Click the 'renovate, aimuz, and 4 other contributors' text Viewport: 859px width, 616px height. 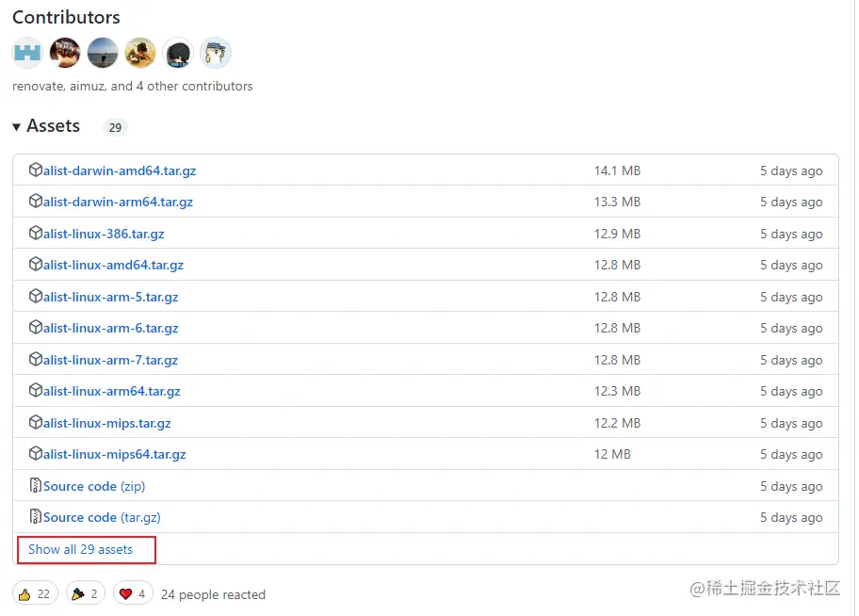click(x=132, y=86)
